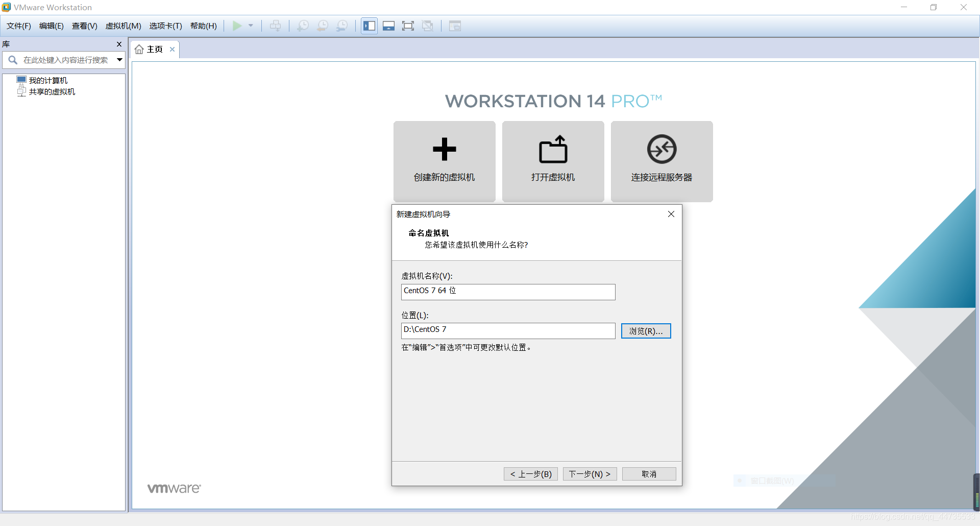Click the 取消 cancel button
Screen dimensions: 980x526
coord(649,474)
